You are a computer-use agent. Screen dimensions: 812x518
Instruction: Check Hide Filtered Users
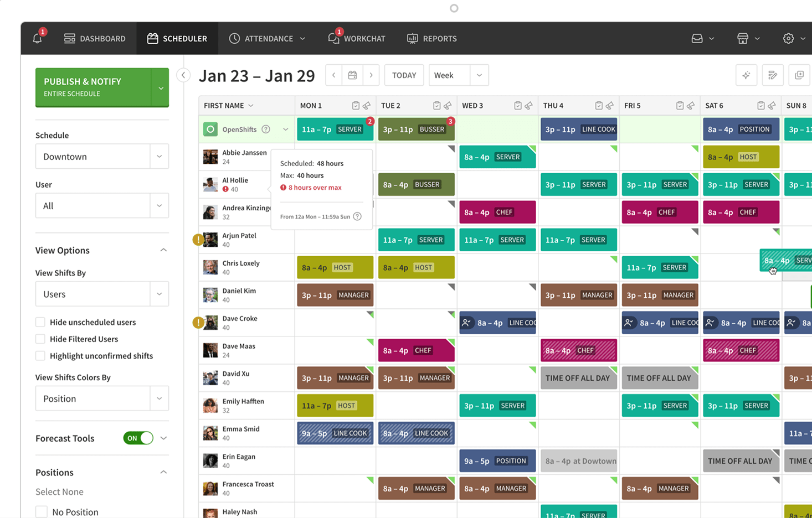click(x=40, y=339)
